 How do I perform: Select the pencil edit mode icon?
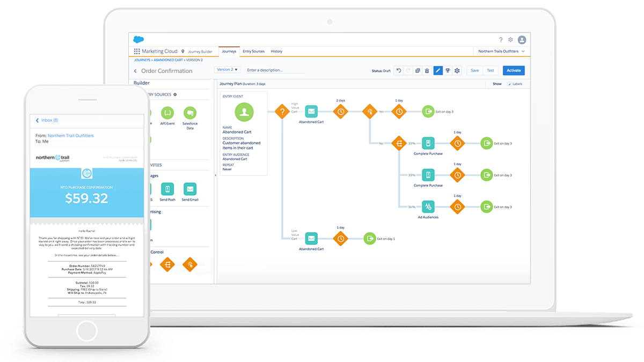(x=438, y=70)
